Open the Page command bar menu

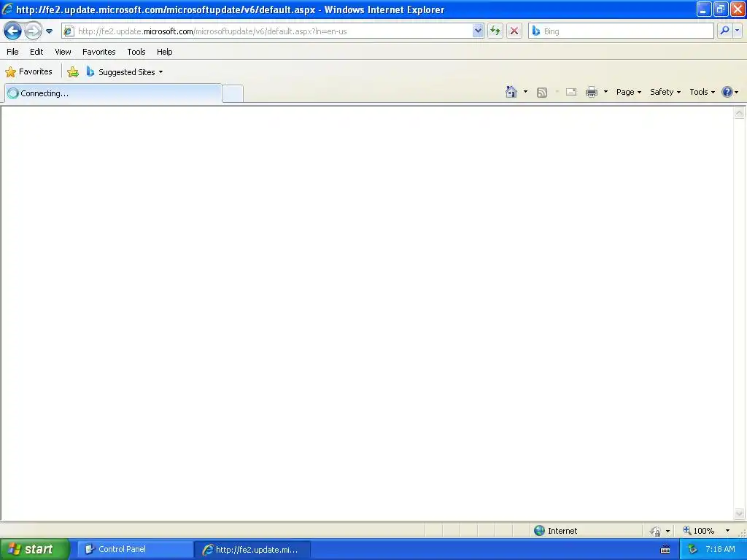[628, 92]
